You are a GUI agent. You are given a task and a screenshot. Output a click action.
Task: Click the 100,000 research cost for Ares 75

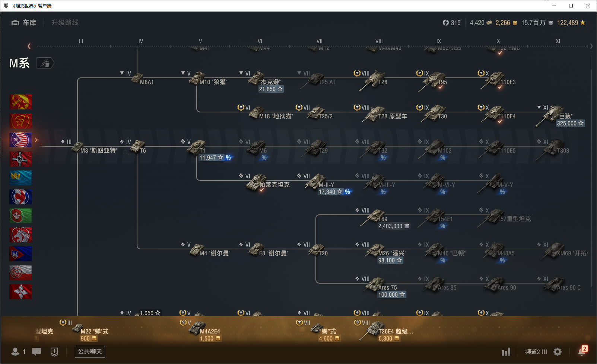click(392, 294)
